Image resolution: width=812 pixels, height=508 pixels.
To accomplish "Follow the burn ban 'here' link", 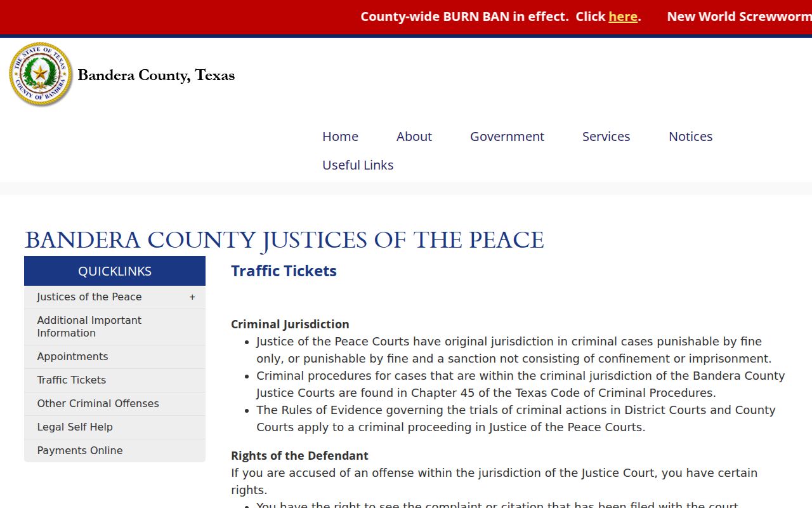I will tap(623, 17).
